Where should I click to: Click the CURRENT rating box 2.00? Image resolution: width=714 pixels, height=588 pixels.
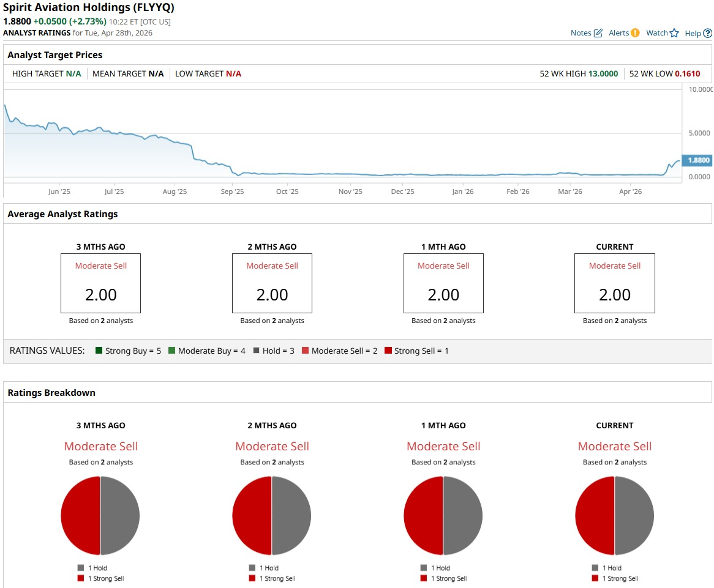click(x=615, y=283)
